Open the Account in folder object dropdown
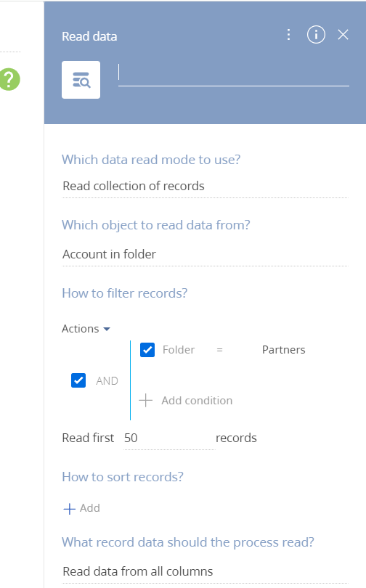The height and width of the screenshot is (588, 366). pos(205,254)
